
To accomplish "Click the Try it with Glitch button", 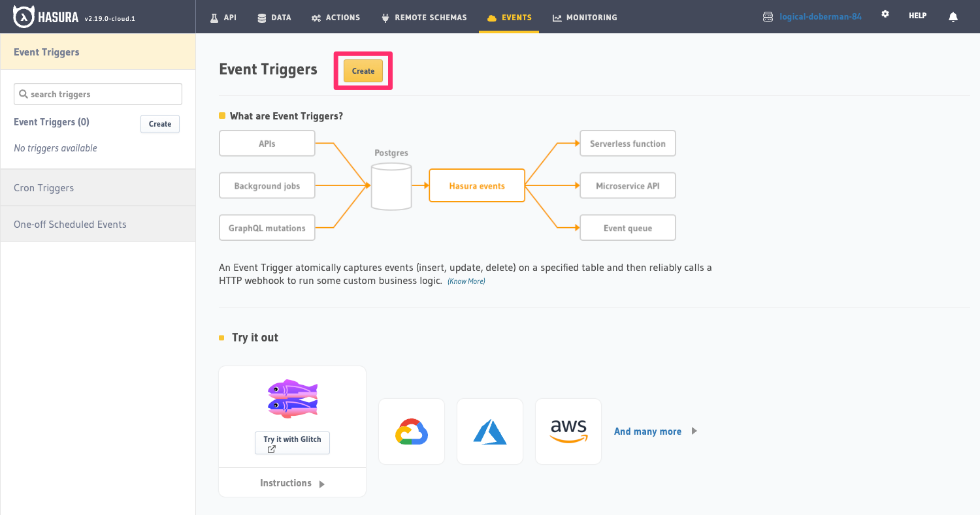I will coord(292,443).
